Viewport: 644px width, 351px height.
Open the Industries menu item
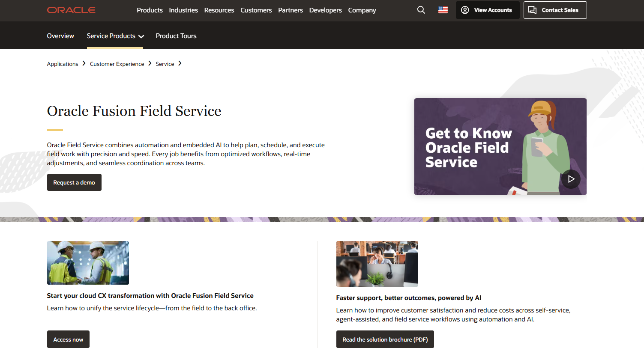pos(183,10)
